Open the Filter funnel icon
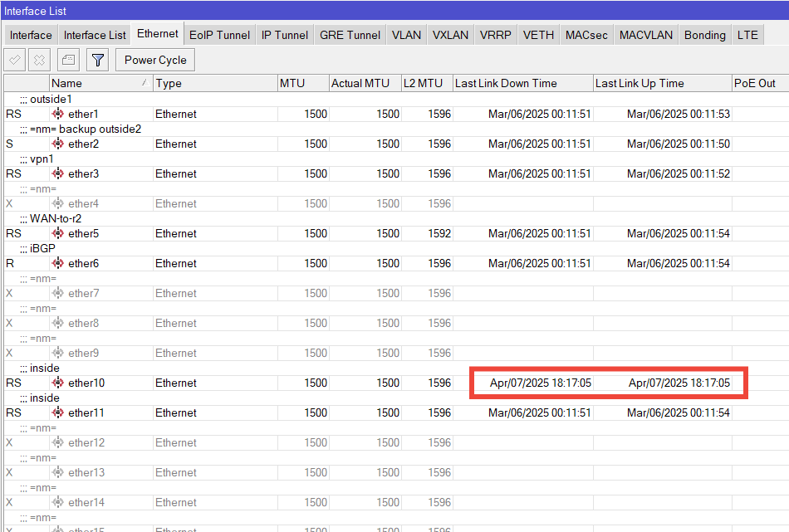This screenshot has width=789, height=532. [98, 61]
